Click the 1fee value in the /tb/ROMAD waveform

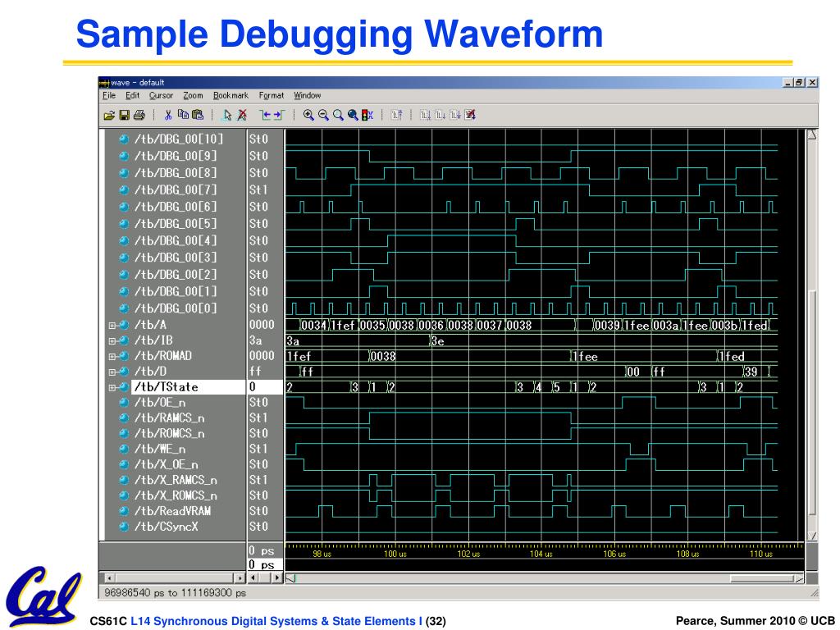pyautogui.click(x=585, y=356)
